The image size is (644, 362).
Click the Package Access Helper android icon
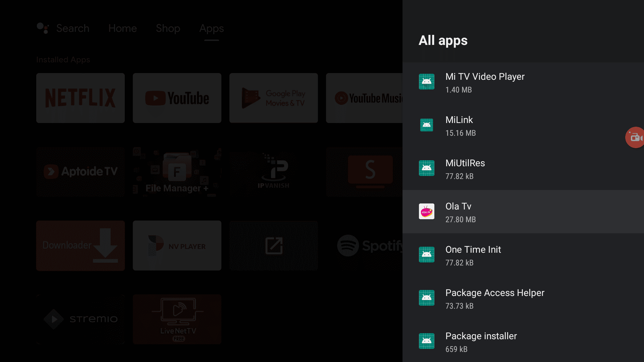point(427,298)
